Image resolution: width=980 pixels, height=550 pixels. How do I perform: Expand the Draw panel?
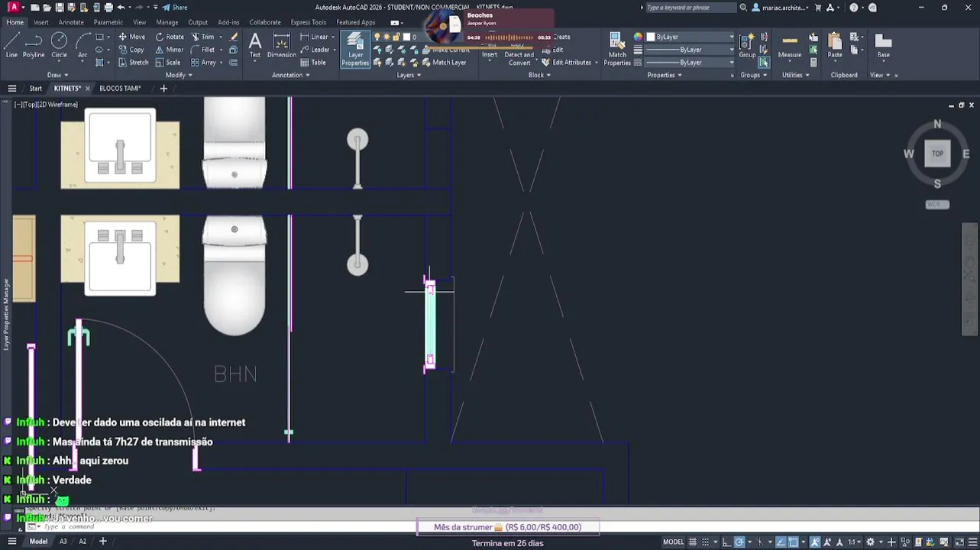(57, 75)
